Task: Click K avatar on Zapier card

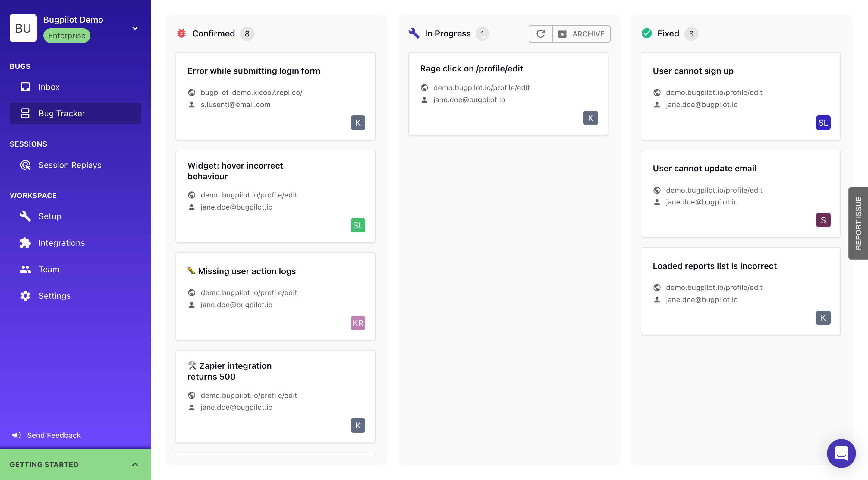Action: click(x=358, y=425)
